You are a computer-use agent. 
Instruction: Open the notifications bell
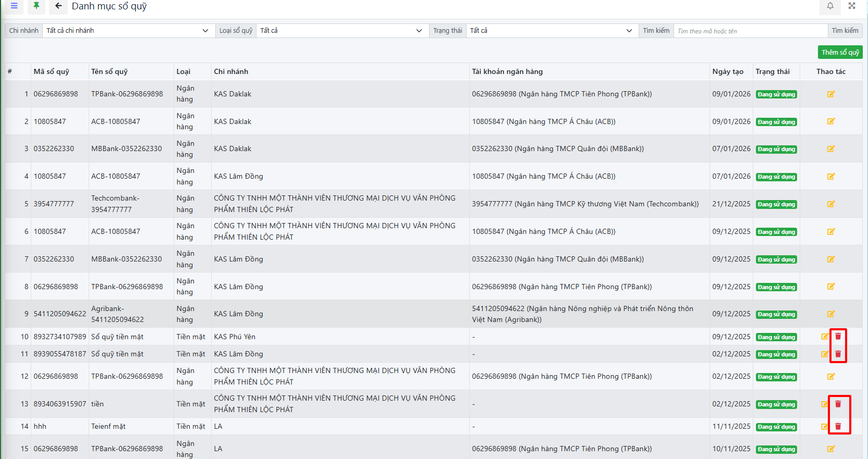click(830, 6)
